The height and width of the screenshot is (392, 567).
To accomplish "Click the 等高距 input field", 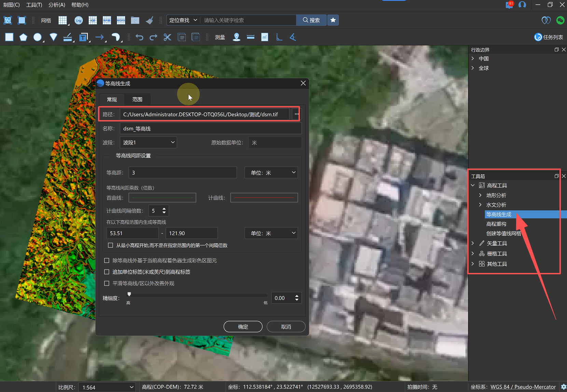I will [x=183, y=173].
